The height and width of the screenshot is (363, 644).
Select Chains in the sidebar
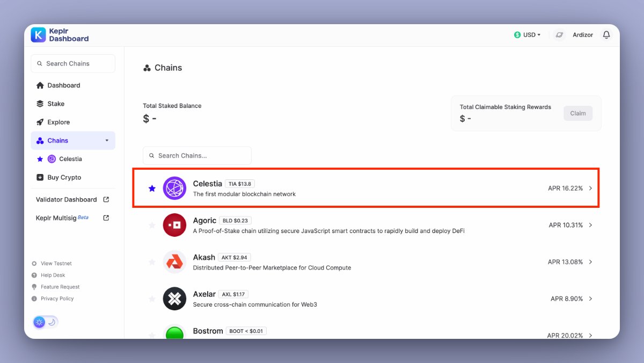pyautogui.click(x=73, y=141)
